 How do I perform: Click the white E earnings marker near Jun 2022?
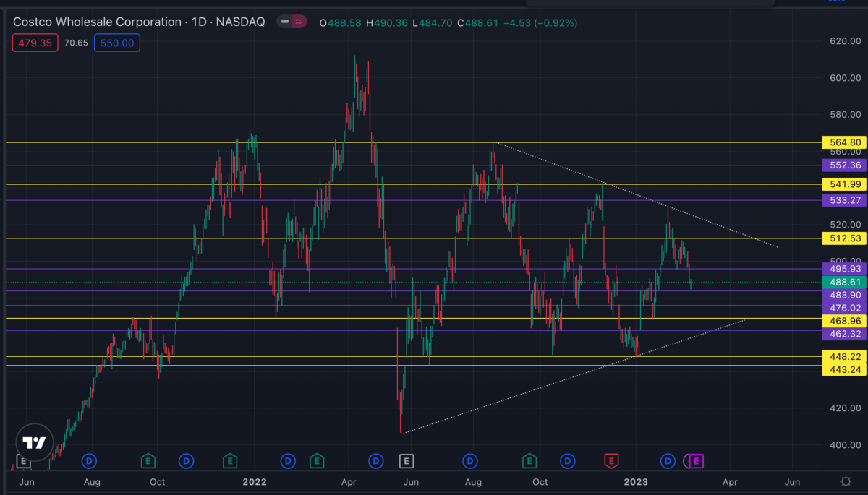click(x=407, y=460)
